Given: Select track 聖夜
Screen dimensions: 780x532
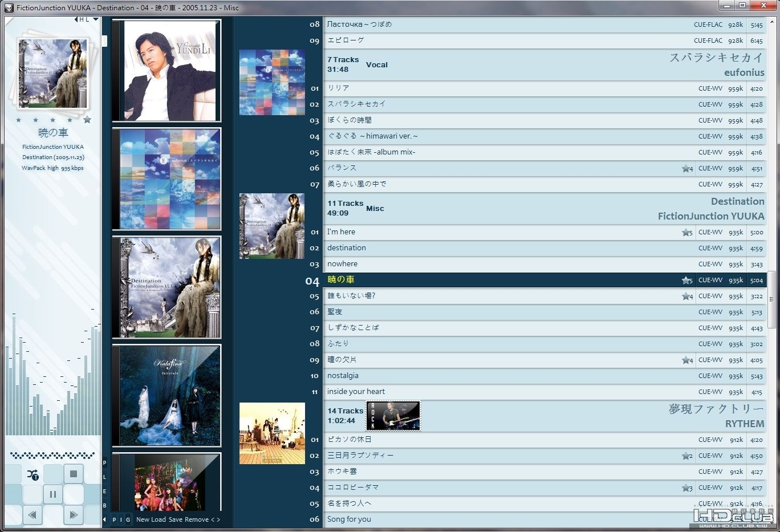Looking at the screenshot, I should pos(544,312).
